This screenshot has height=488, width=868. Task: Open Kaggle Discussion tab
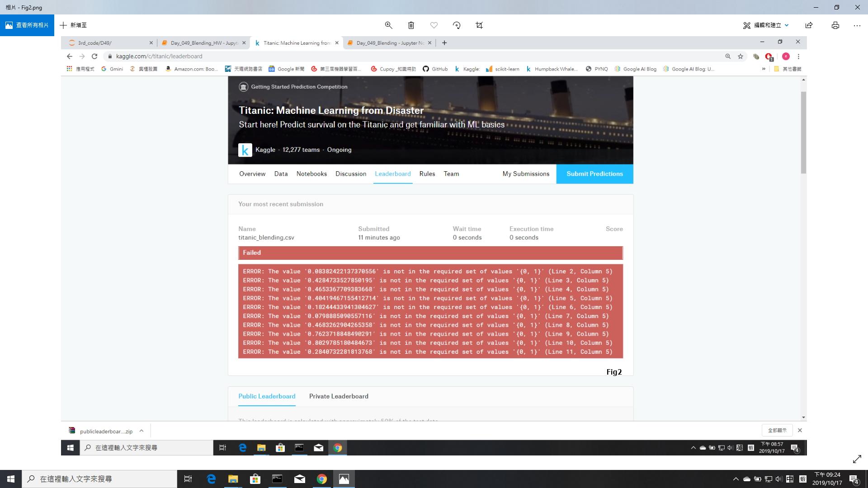click(x=351, y=174)
